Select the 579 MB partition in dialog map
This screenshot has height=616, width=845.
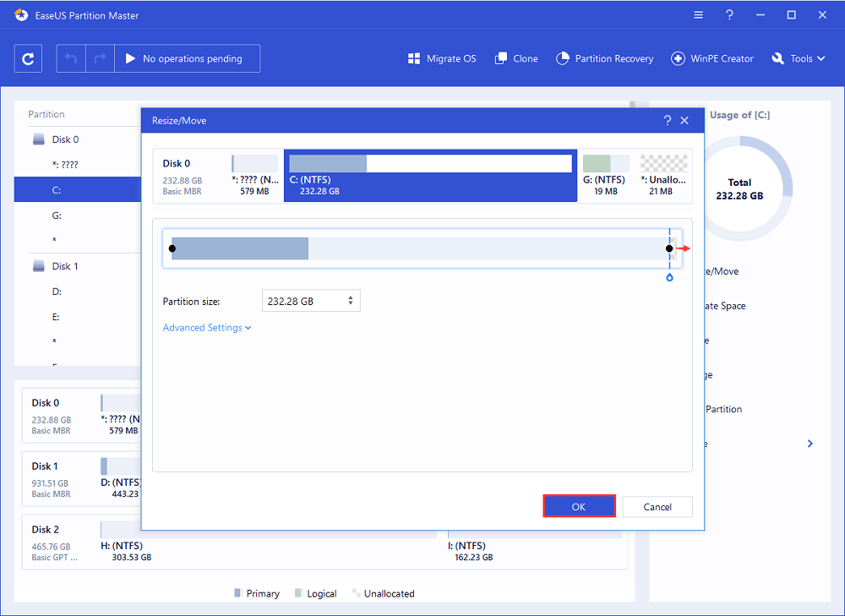click(255, 176)
